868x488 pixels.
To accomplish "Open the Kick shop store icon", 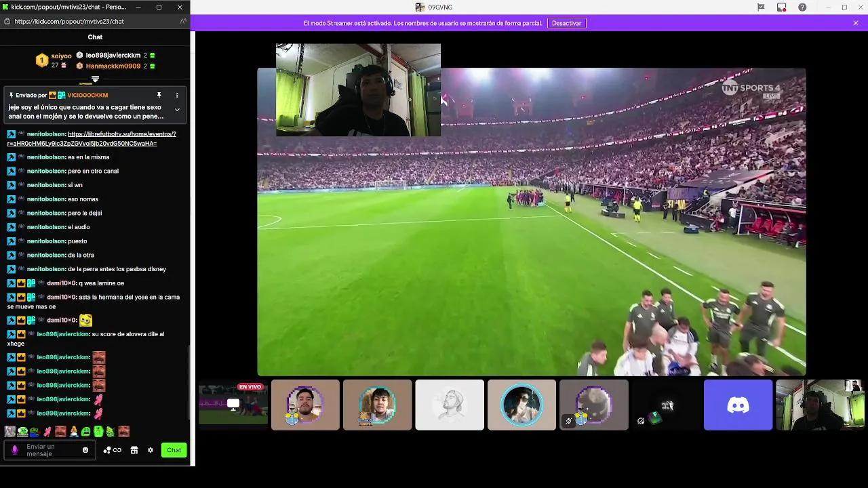I will point(134,450).
